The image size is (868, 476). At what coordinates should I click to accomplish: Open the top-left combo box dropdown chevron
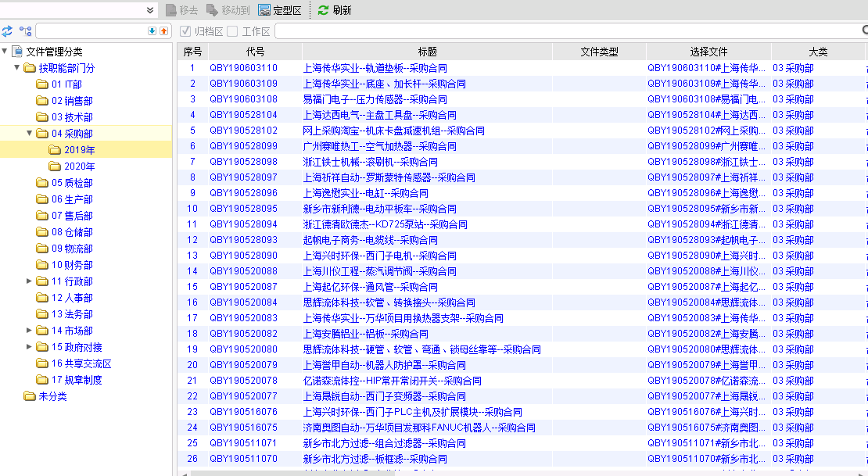(150, 10)
